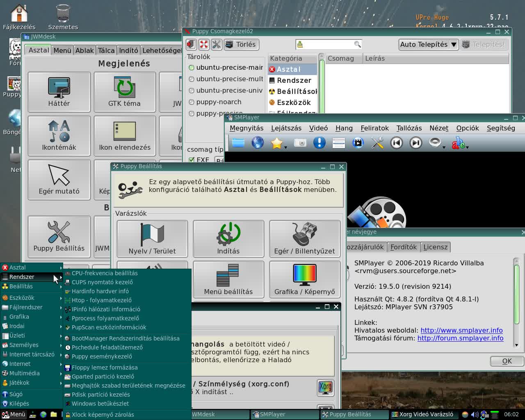Screen dimensions: 525x420
Task: Click the package manager exit door icon
Action: click(x=191, y=44)
